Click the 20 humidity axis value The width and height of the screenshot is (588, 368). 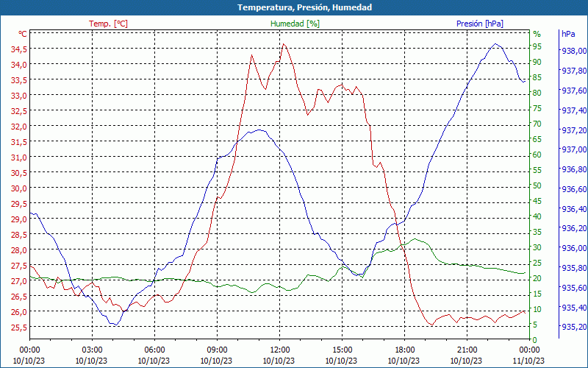[537, 278]
